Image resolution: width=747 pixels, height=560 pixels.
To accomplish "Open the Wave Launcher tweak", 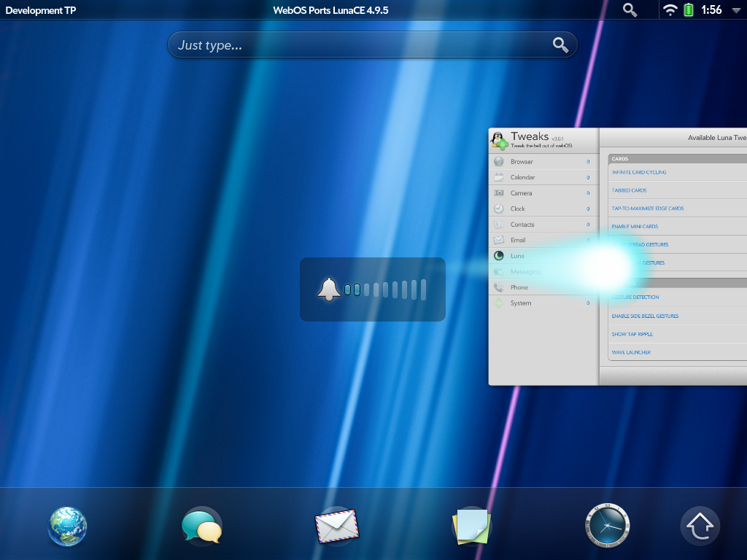I will pyautogui.click(x=631, y=353).
